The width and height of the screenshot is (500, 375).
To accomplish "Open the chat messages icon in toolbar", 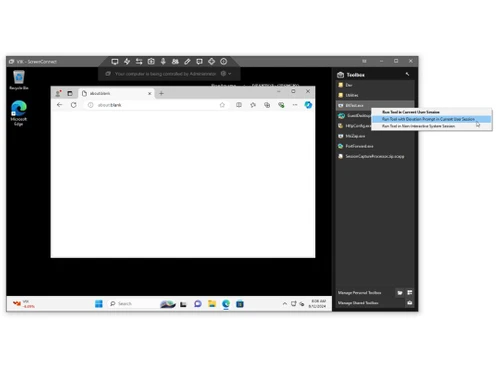I will point(199,61).
